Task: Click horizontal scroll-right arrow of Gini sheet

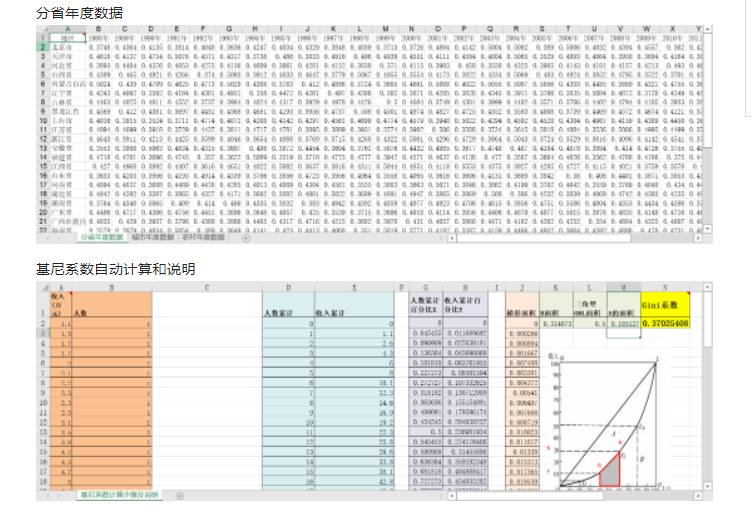Action: click(698, 496)
